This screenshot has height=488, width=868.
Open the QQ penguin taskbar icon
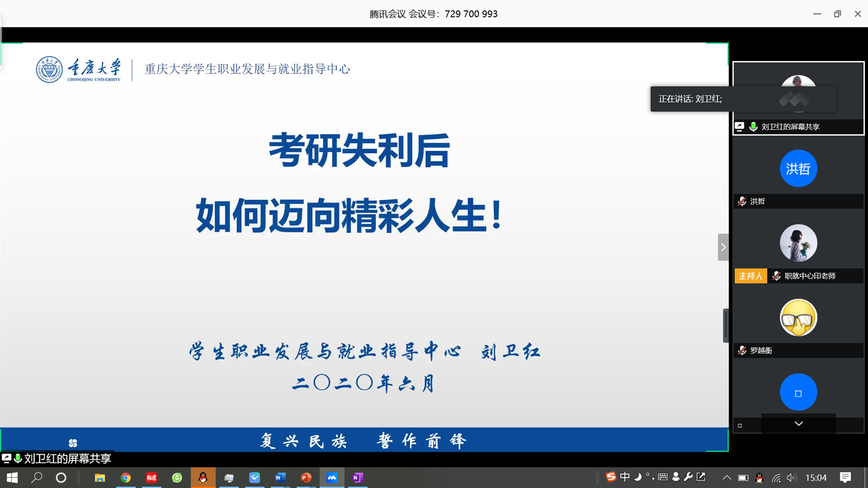(203, 478)
